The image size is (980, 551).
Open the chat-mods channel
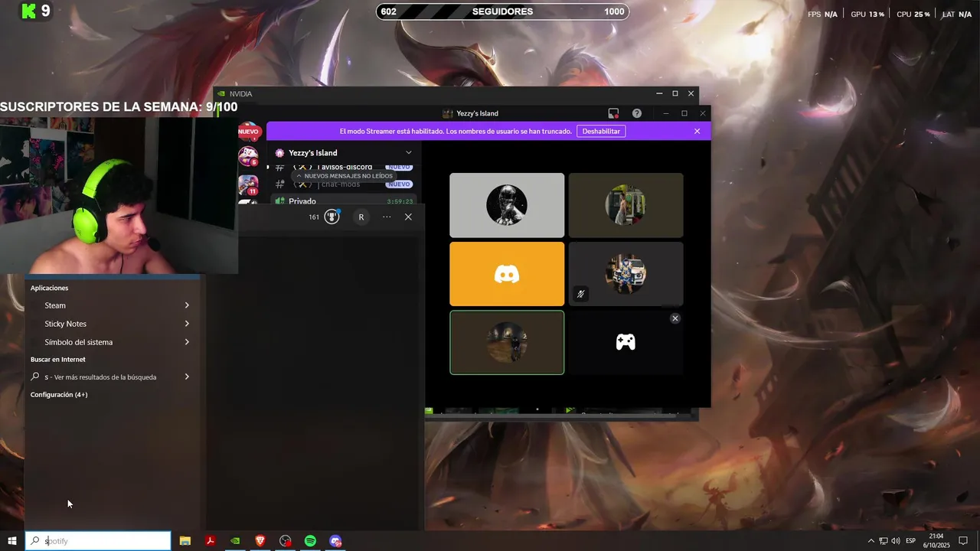coord(344,184)
